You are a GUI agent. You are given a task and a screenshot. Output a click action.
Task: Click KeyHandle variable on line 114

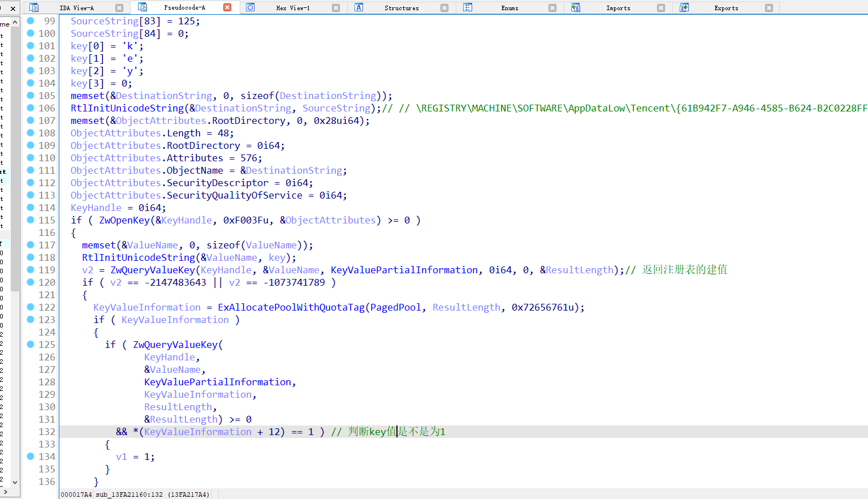pyautogui.click(x=96, y=208)
